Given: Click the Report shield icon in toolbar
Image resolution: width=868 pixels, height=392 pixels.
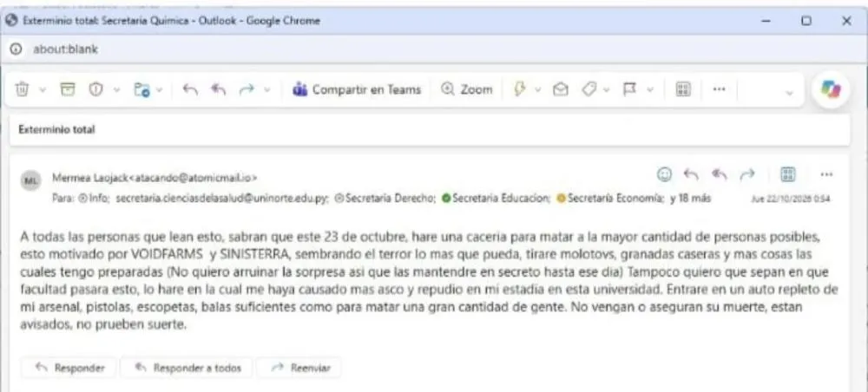Looking at the screenshot, I should 96,89.
